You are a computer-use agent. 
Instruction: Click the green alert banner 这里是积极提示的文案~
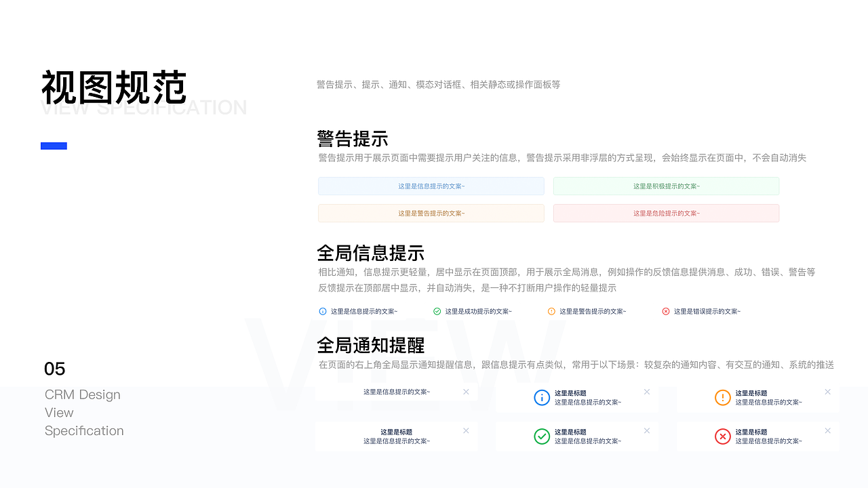(x=667, y=186)
